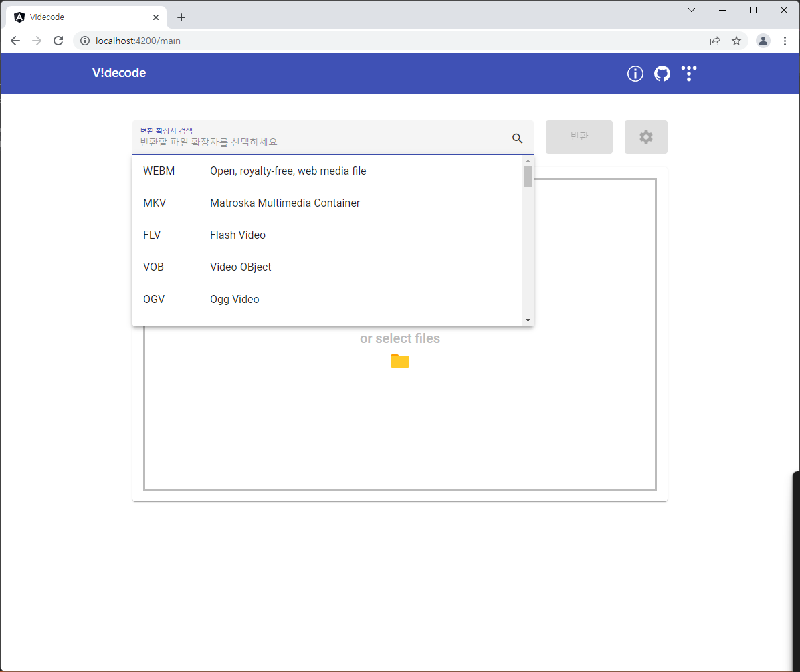The height and width of the screenshot is (672, 800).
Task: Open Chrome three-dot menu
Action: (x=785, y=41)
